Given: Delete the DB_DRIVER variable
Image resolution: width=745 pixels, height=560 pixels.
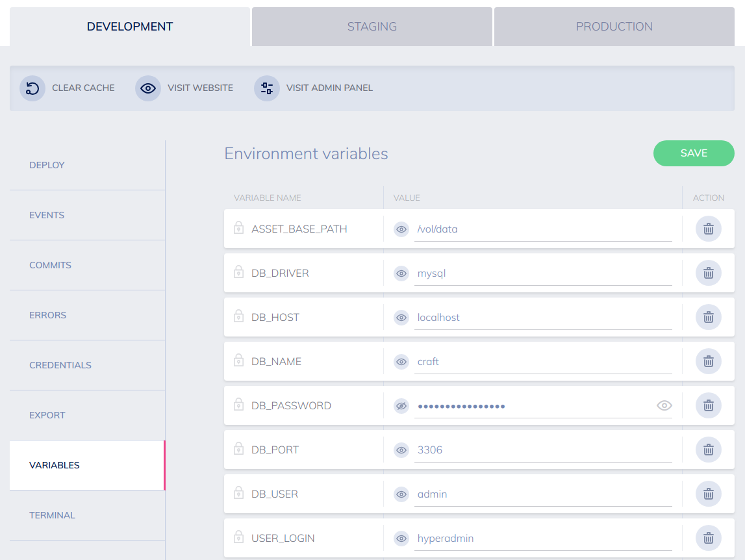Looking at the screenshot, I should pyautogui.click(x=709, y=273).
